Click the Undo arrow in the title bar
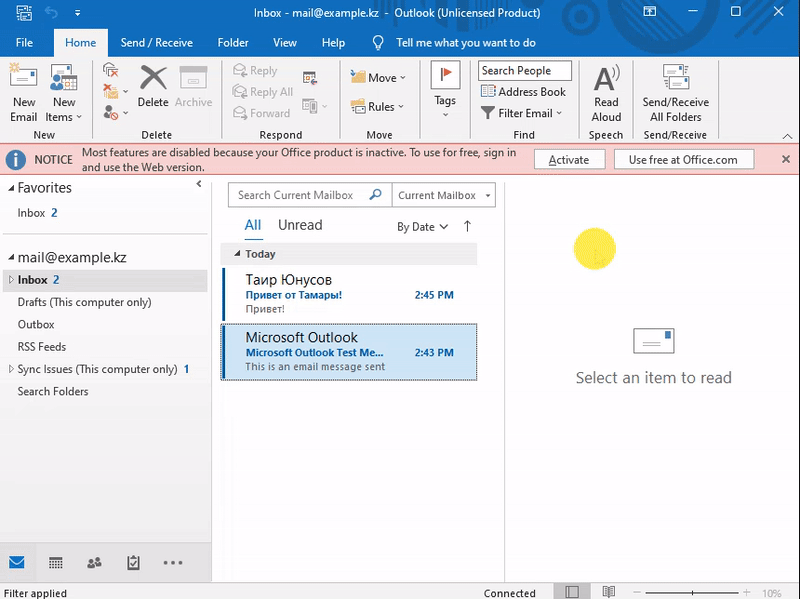 coord(52,12)
